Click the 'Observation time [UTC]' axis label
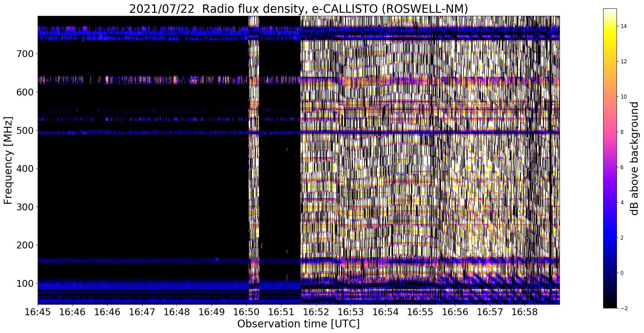 point(298,324)
